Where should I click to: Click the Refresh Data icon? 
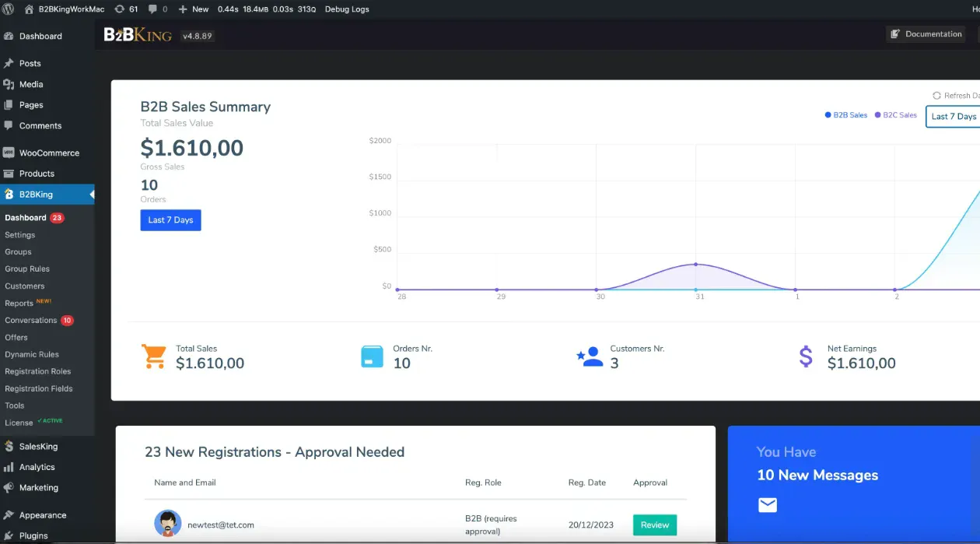click(936, 96)
